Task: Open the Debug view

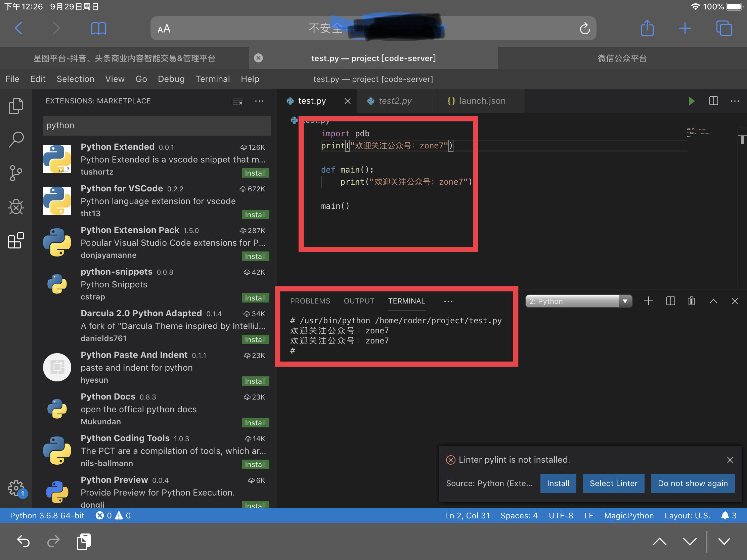Action: click(15, 207)
